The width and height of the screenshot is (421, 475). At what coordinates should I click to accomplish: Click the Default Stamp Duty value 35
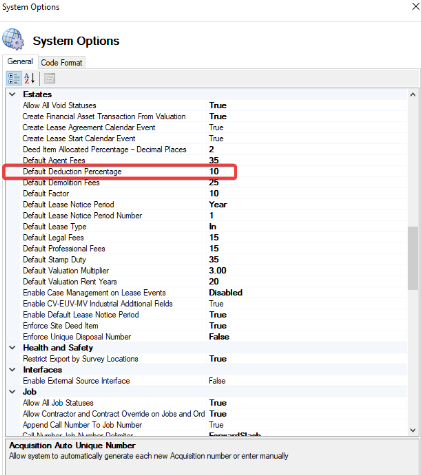214,259
